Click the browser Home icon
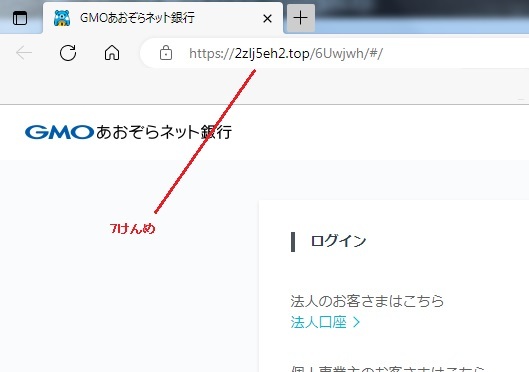529x372 pixels. [112, 53]
